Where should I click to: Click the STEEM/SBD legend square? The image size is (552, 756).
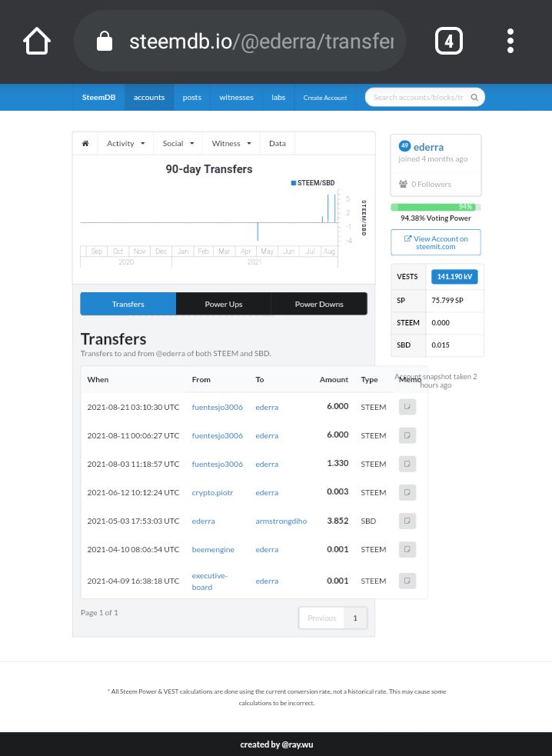[294, 183]
